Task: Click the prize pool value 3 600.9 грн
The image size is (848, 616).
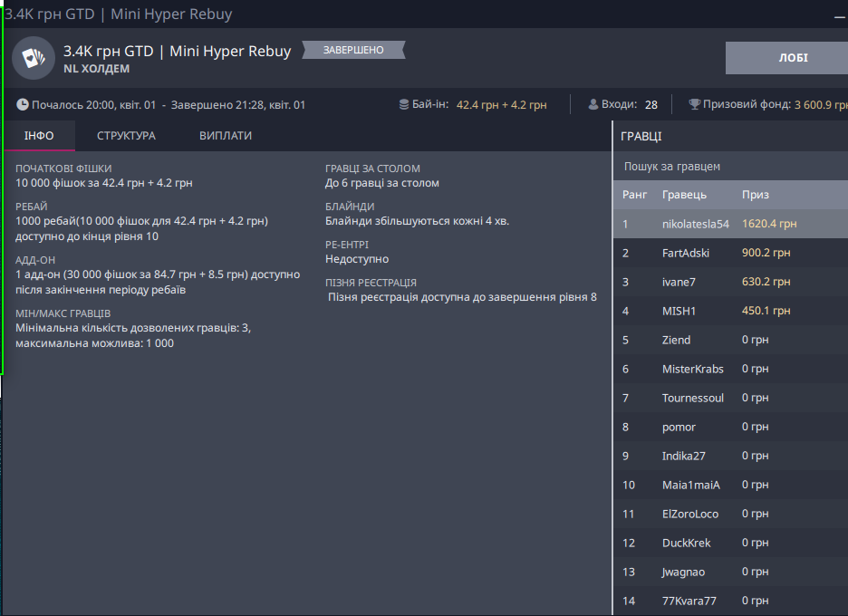Action: [821, 105]
